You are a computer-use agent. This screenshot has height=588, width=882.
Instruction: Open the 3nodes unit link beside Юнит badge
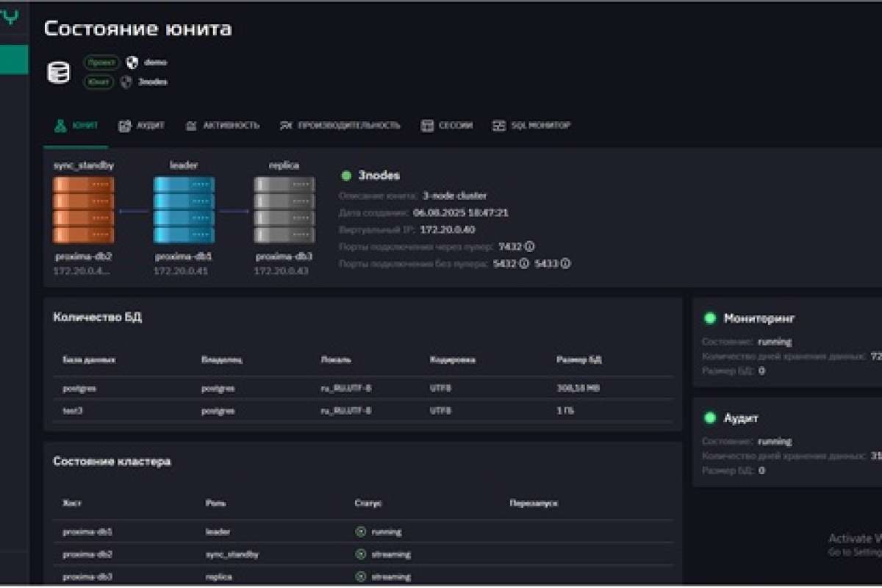click(x=153, y=82)
